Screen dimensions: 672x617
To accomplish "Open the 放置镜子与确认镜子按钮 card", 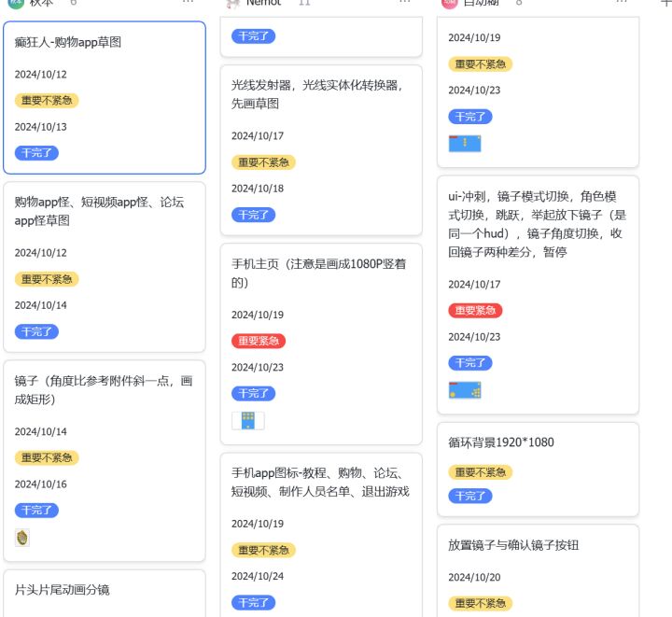I will click(513, 545).
